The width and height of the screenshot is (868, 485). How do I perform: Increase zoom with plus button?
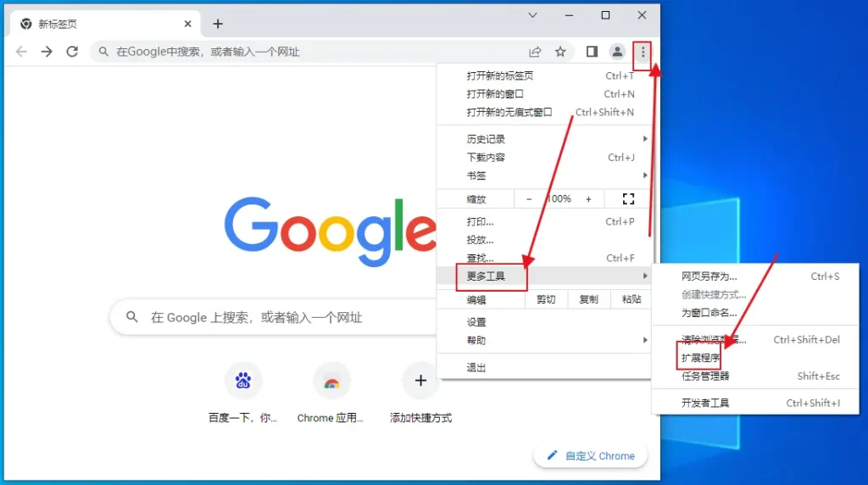(588, 198)
